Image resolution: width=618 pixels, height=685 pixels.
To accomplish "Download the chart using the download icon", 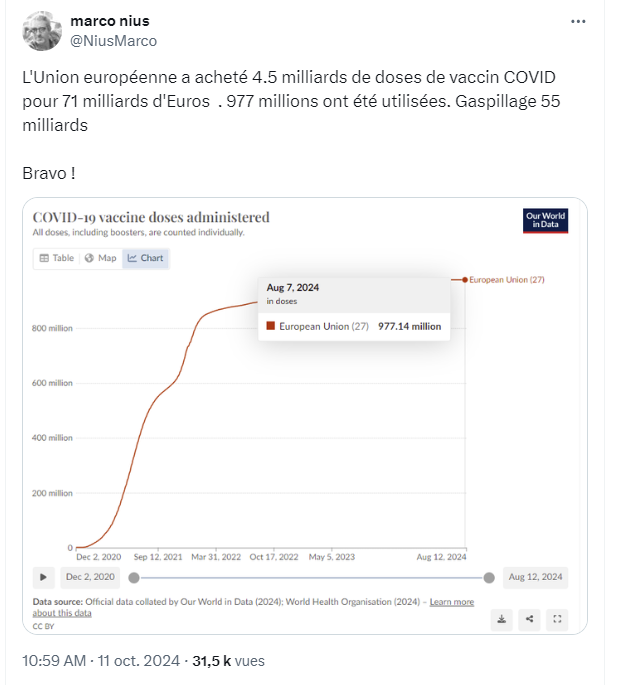I will coord(501,619).
